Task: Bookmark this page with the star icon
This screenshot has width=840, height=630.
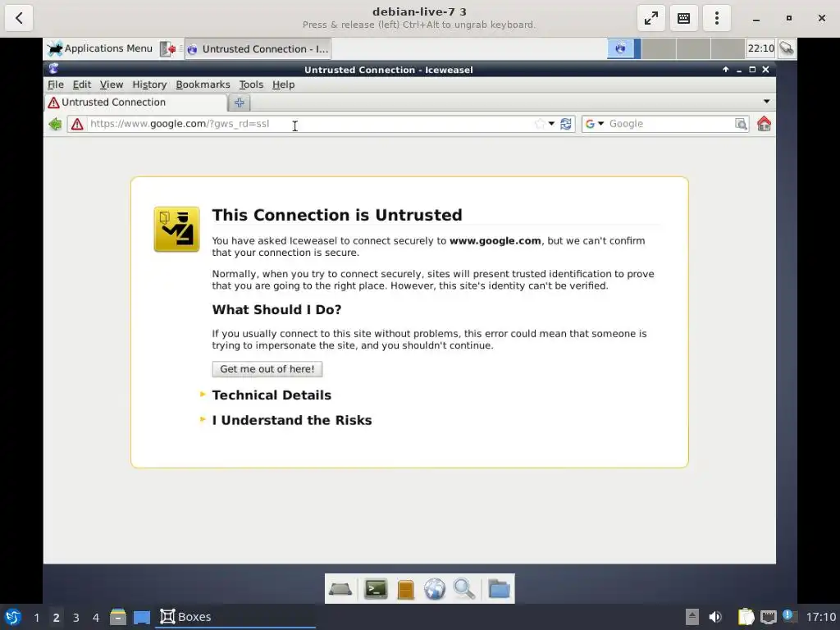Action: tap(540, 124)
